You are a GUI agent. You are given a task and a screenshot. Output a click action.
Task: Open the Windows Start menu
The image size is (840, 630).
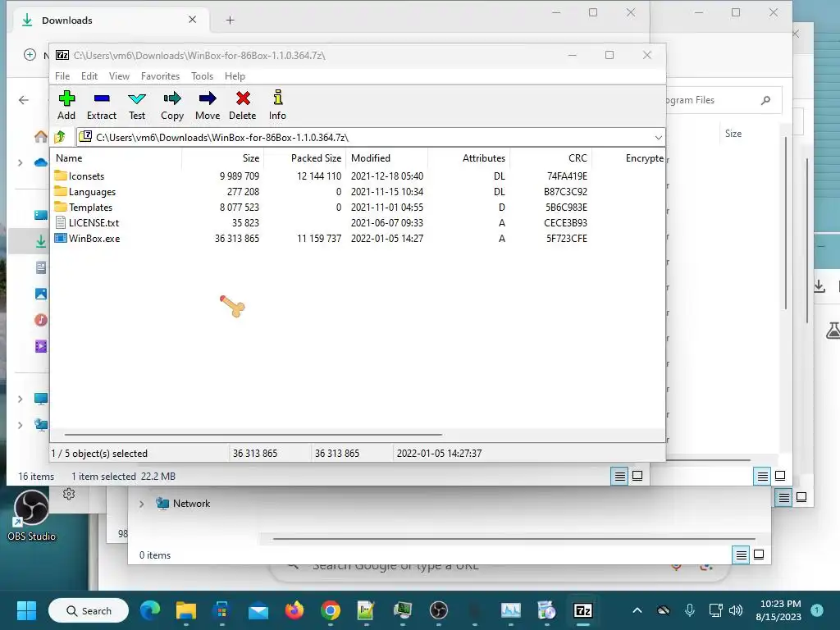point(26,610)
